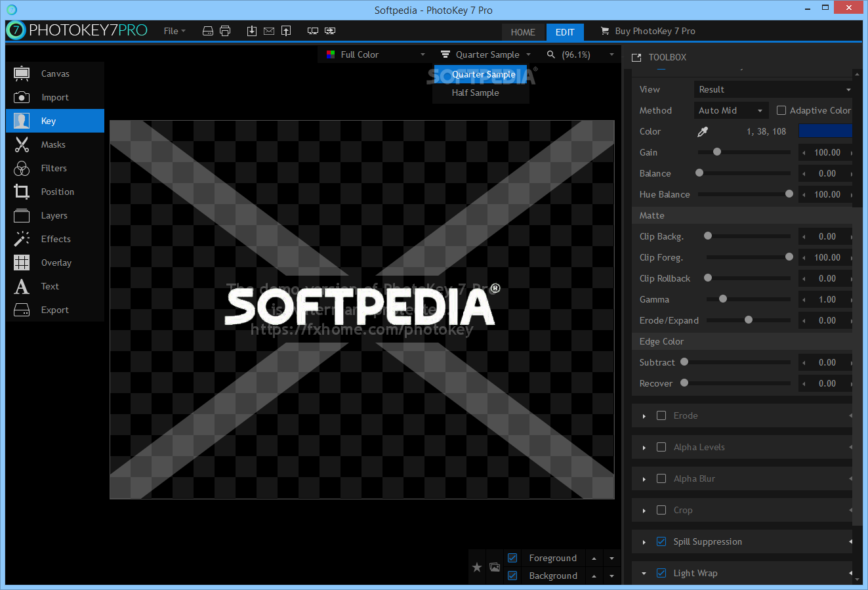Open the Layers panel icon
The width and height of the screenshot is (868, 590).
(22, 215)
